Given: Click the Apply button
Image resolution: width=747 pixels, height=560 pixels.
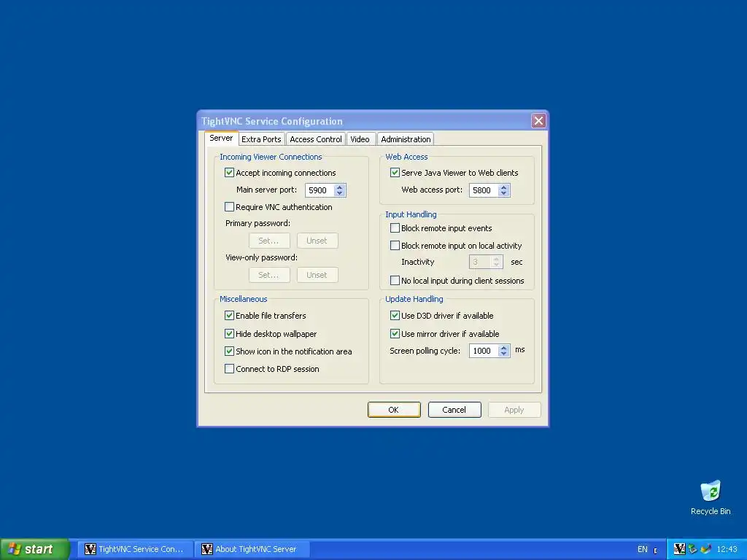Looking at the screenshot, I should point(514,410).
